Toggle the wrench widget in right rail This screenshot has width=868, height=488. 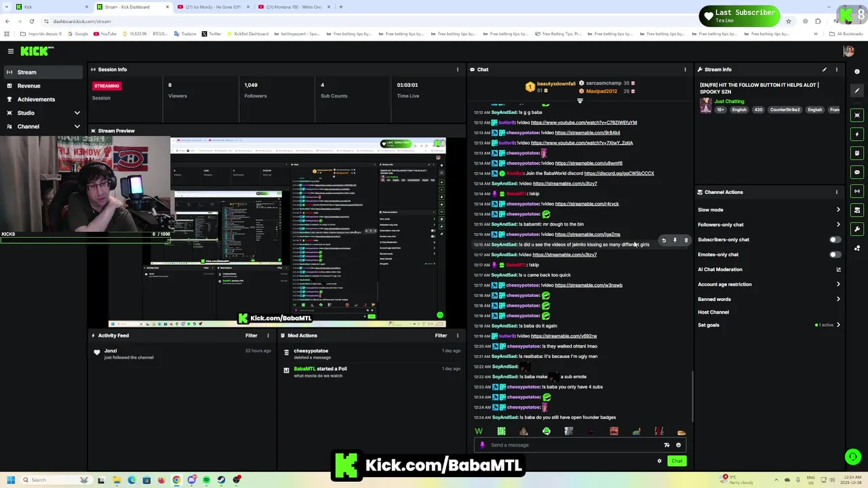point(857,229)
